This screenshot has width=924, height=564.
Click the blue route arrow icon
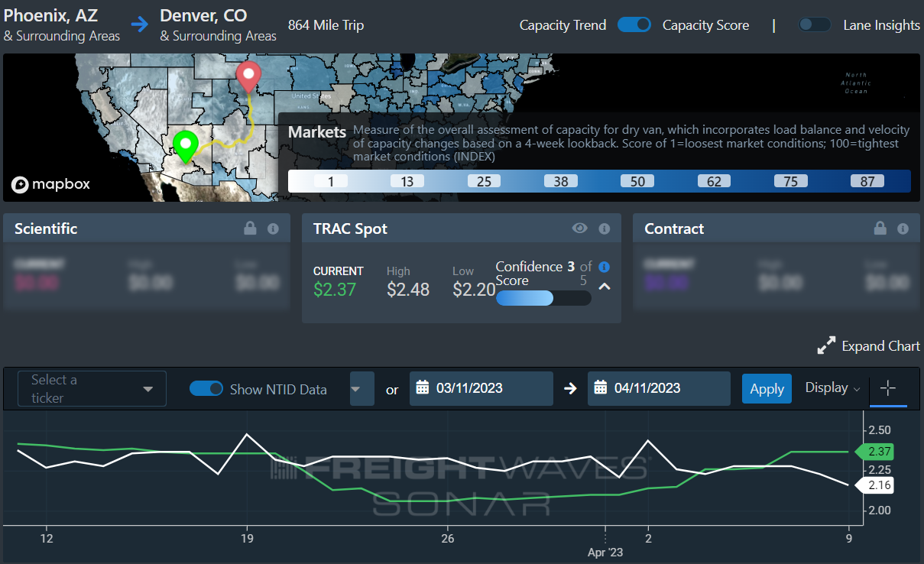coord(140,25)
